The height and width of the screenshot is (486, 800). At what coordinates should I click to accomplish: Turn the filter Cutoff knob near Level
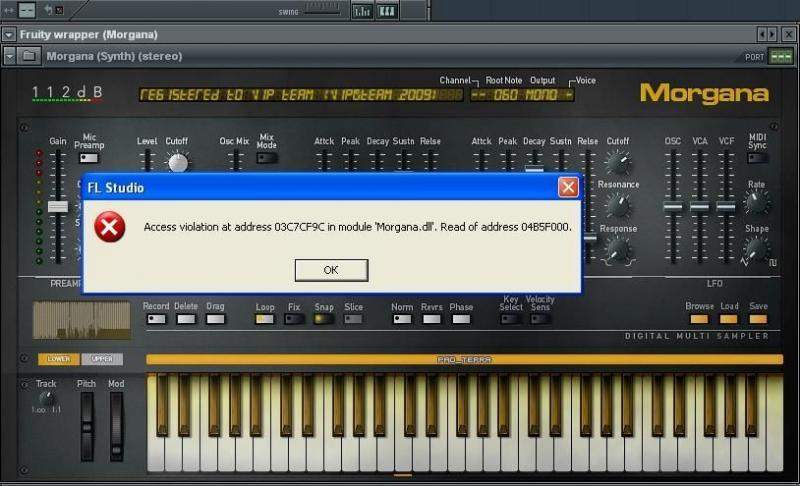point(178,162)
